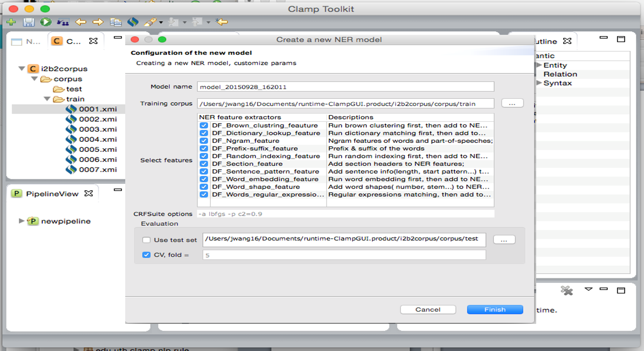The image size is (644, 351).
Task: Expand the newpipeline node
Action: pos(21,221)
